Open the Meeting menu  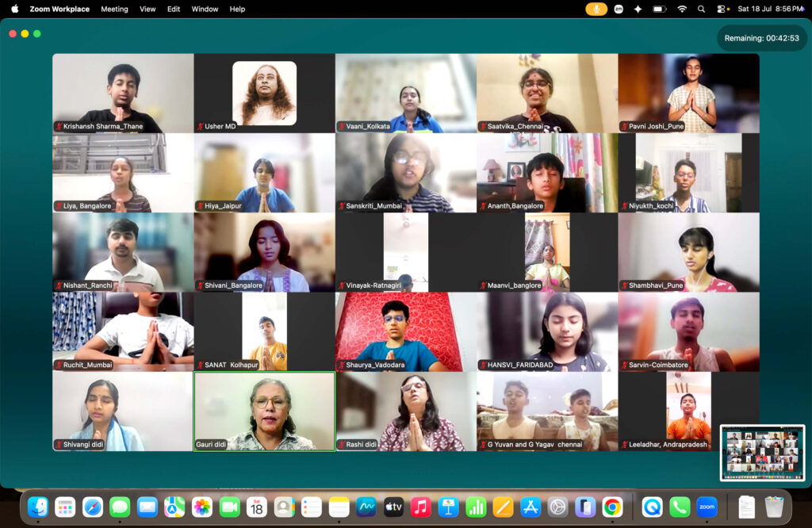click(114, 9)
